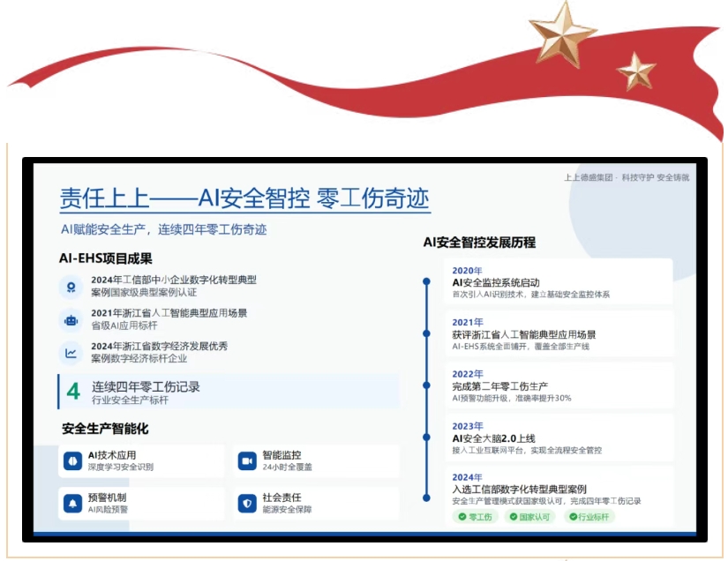
Task: Select the 预警机制 bell icon
Action: point(72,504)
